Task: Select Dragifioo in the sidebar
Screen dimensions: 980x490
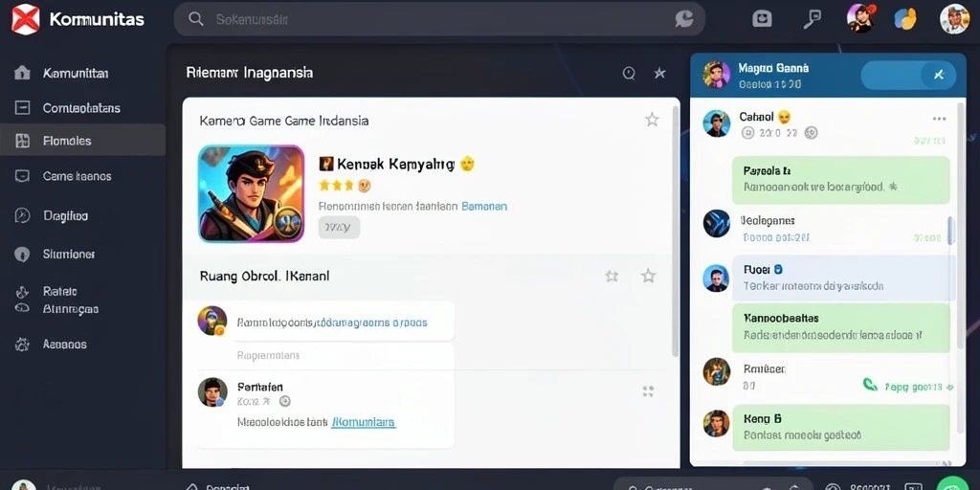Action: [x=65, y=215]
